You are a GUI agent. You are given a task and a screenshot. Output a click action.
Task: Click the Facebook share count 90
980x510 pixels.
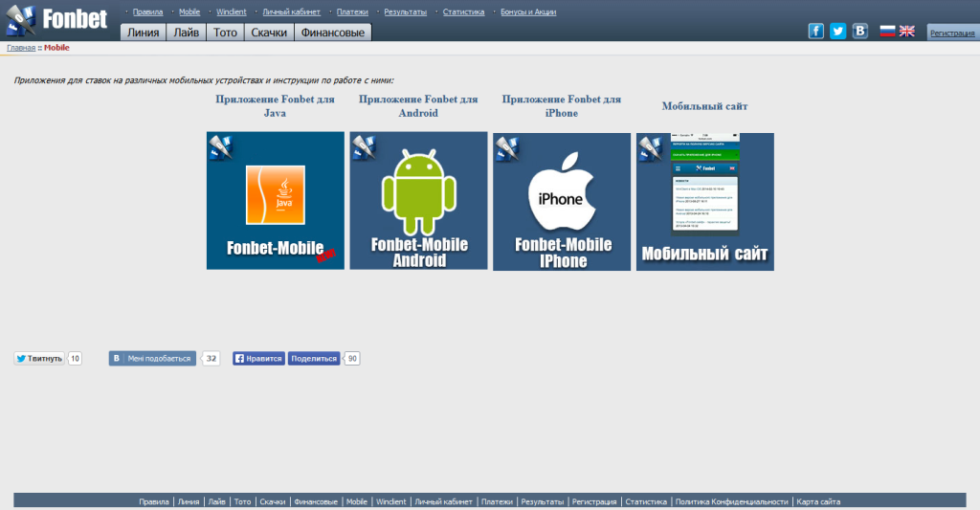click(x=352, y=358)
